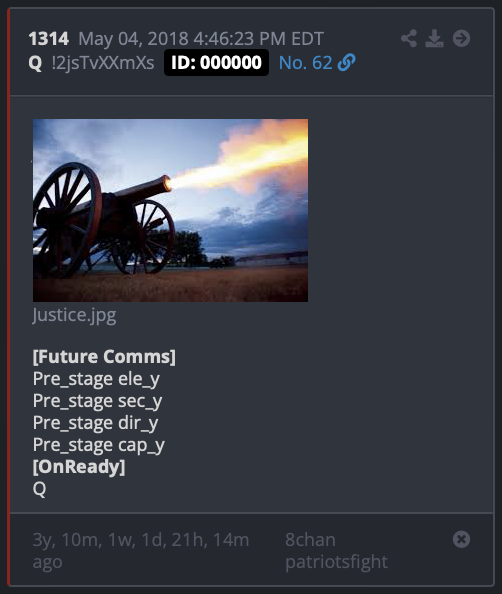Click the 8chan patriotsfight source label
502x594 pixels.
coord(336,550)
